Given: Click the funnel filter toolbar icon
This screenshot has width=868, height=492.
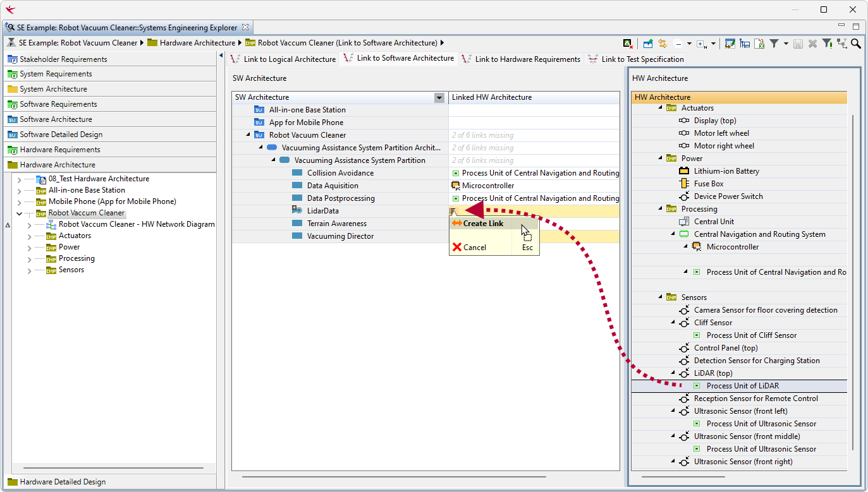Looking at the screenshot, I should [x=774, y=44].
